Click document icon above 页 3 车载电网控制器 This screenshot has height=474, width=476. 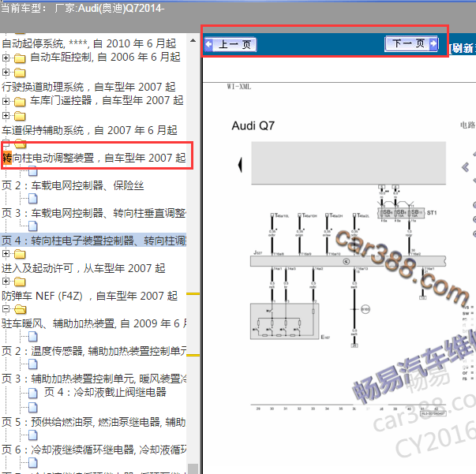click(x=33, y=199)
